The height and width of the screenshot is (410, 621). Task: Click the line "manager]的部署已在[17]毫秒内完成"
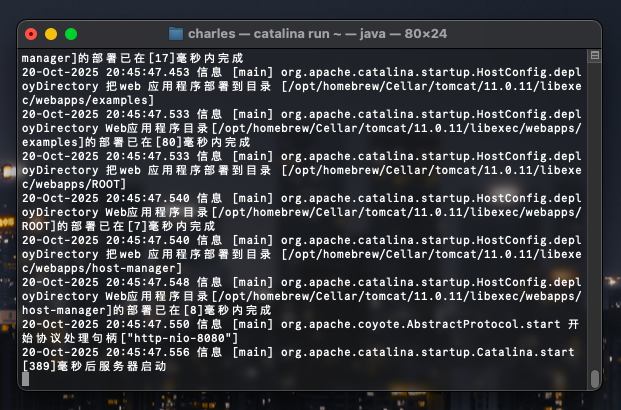point(132,58)
